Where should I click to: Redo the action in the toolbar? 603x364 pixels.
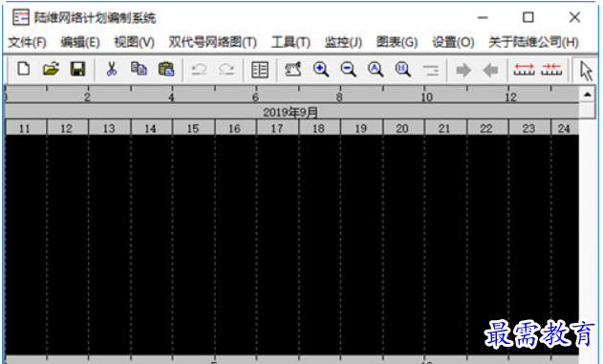(226, 70)
